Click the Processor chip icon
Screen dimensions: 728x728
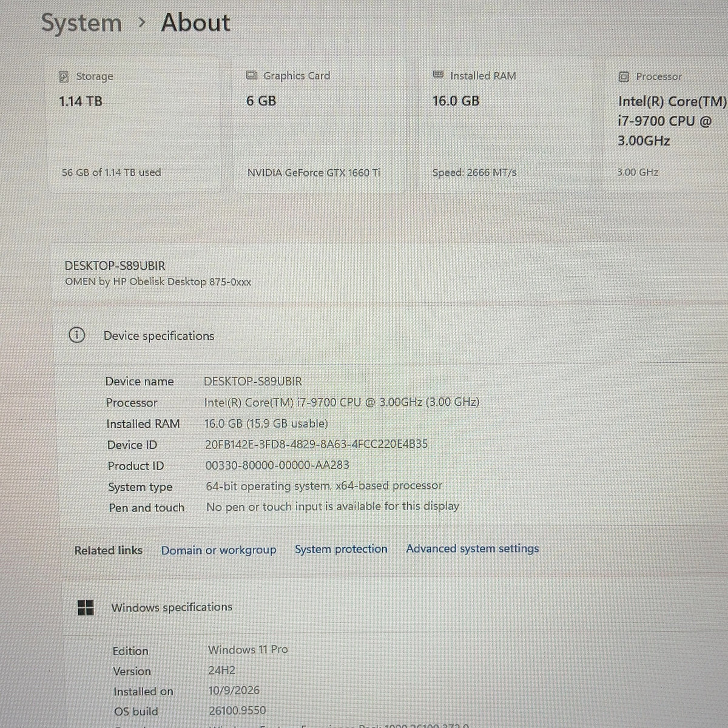pyautogui.click(x=624, y=76)
